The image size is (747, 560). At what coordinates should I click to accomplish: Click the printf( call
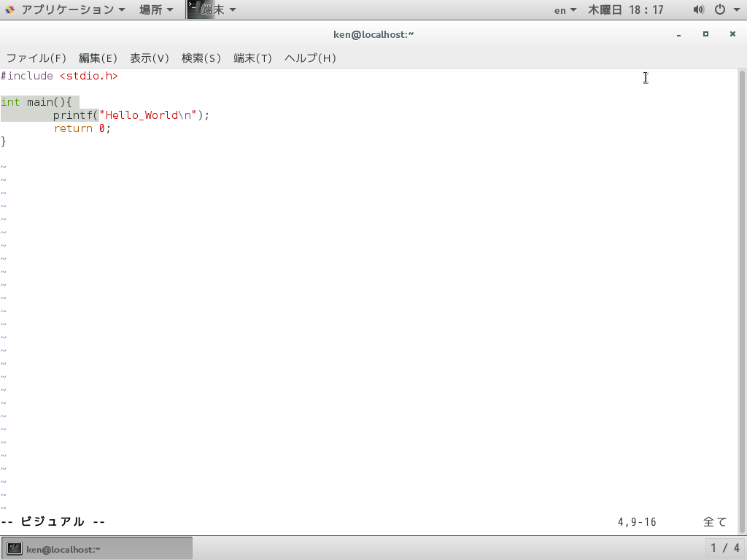click(x=76, y=115)
